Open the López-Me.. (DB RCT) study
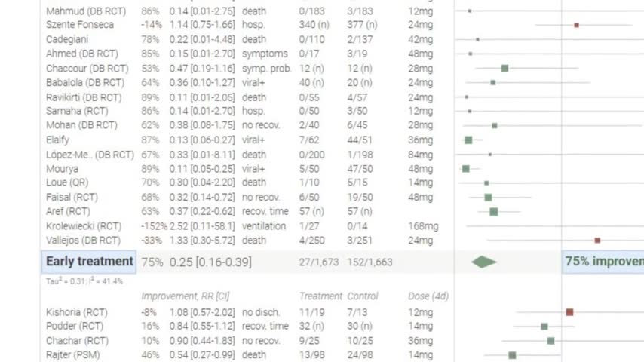Screen dimensions: 644x362 click(90, 155)
